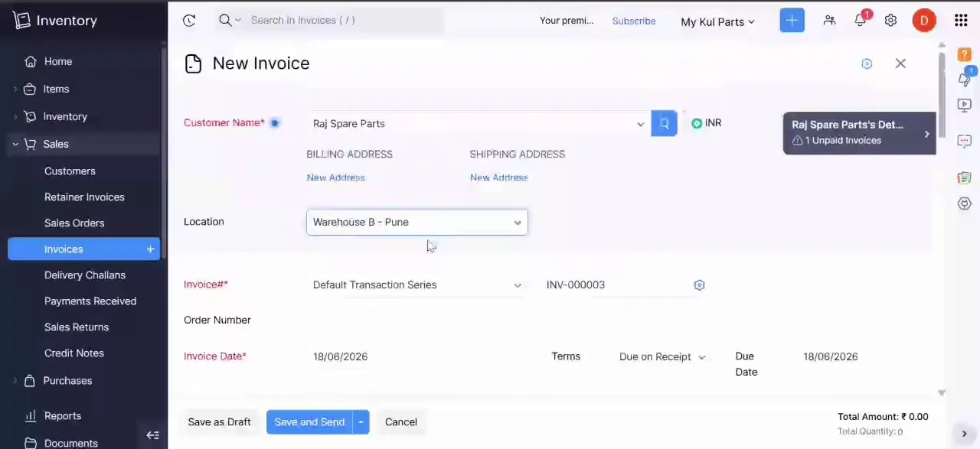Click the blue info dot beside Customer Name
The image size is (980, 449).
[x=274, y=123]
